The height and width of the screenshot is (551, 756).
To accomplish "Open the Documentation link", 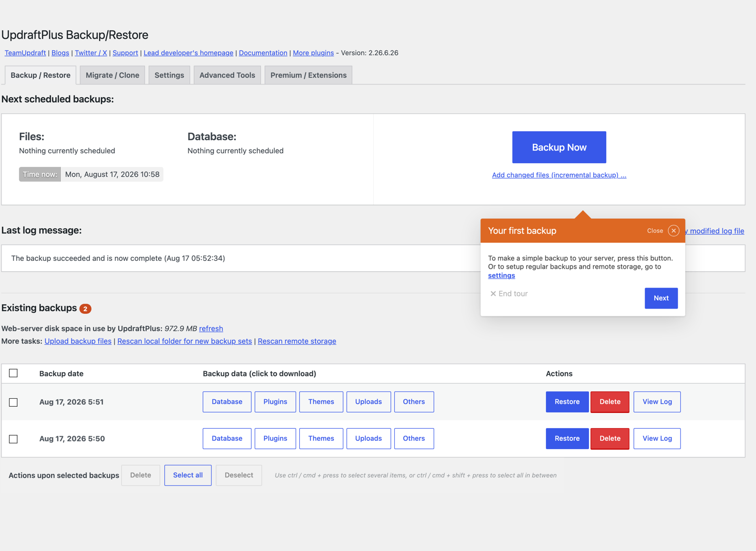I will coord(263,53).
